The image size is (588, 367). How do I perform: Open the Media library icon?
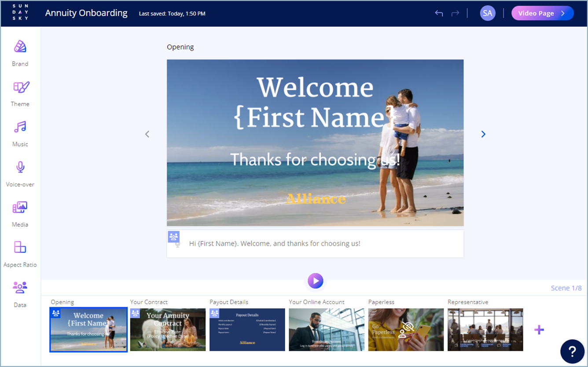coord(20,207)
